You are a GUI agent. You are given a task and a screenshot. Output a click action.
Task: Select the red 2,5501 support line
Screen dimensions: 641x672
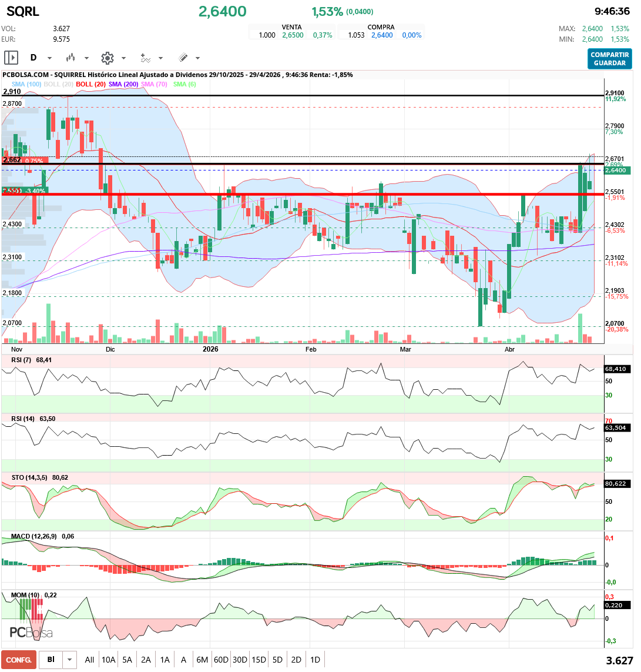[x=303, y=194]
